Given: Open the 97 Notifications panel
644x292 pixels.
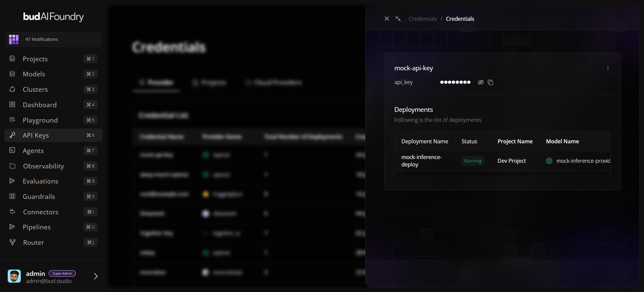Looking at the screenshot, I should pyautogui.click(x=53, y=40).
